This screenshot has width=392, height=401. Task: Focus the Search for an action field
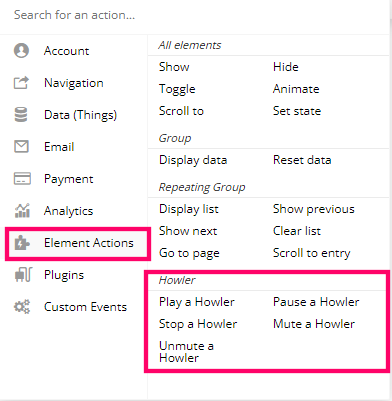[193, 15]
